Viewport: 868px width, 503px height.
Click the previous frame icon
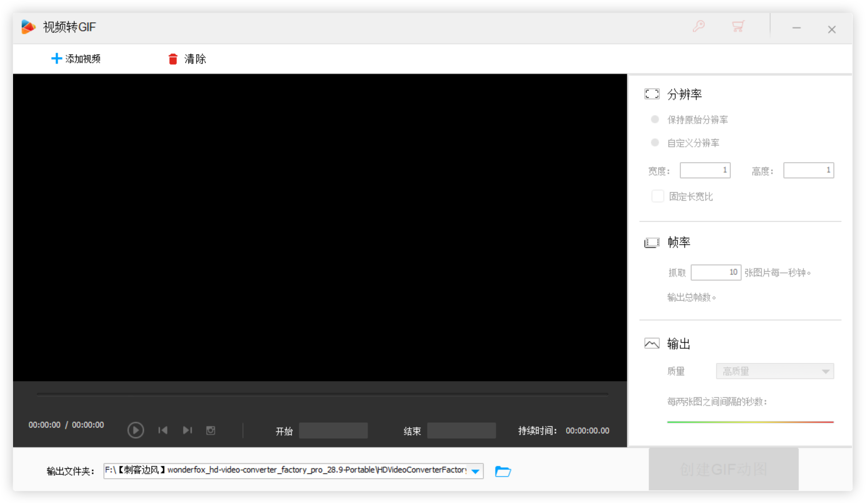(163, 430)
